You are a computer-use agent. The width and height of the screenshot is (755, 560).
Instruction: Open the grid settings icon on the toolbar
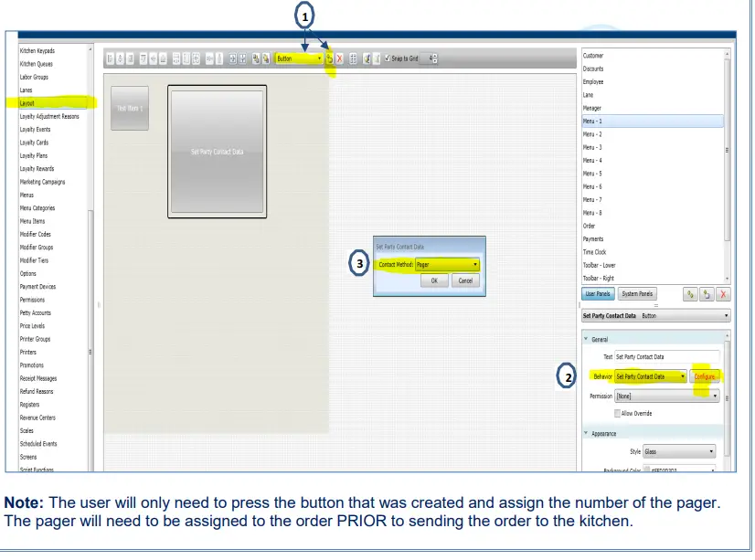(354, 58)
